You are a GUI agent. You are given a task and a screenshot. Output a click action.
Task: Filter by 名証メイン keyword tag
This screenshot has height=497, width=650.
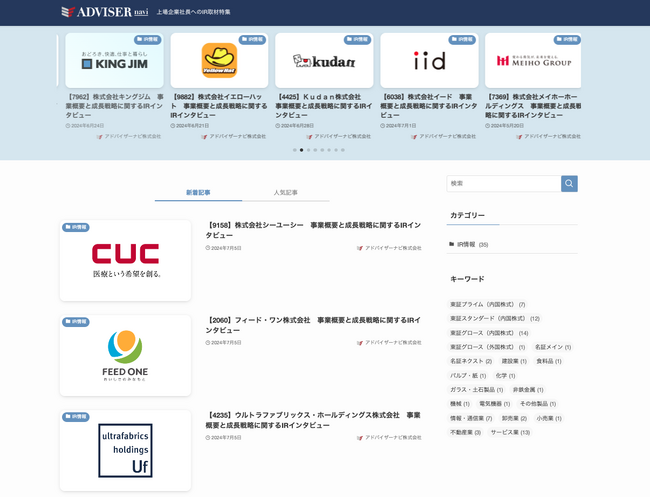click(553, 347)
